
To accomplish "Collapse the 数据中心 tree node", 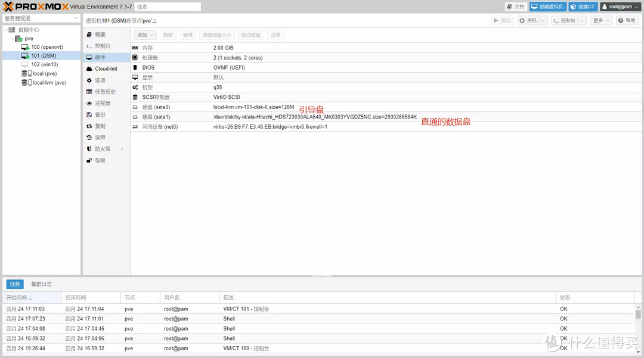I will [x=6, y=30].
